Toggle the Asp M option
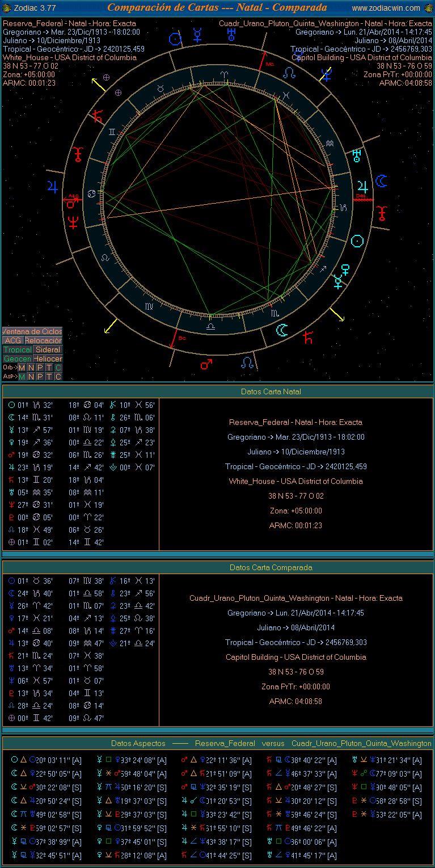Viewport: 435px width, 868px height. [22, 377]
